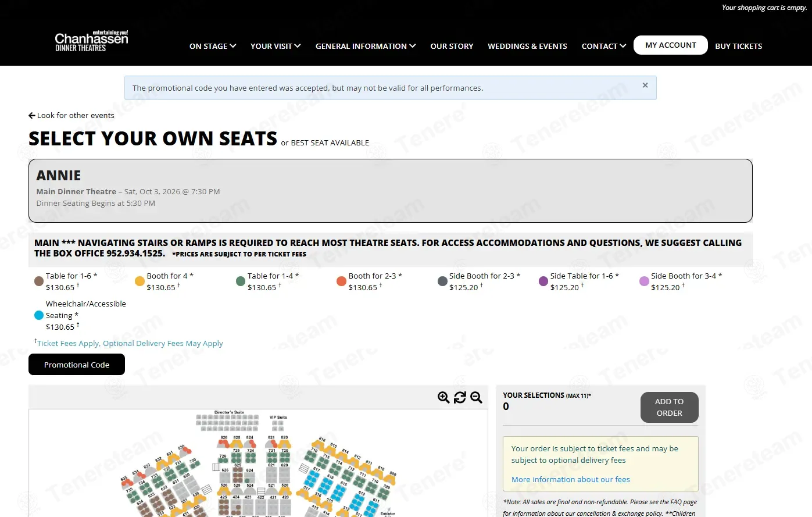This screenshot has height=517, width=812.
Task: Open the General Information dropdown
Action: 366,46
